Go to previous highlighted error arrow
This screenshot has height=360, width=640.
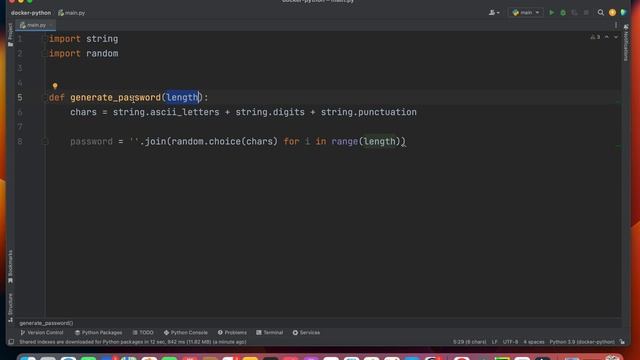click(x=607, y=37)
